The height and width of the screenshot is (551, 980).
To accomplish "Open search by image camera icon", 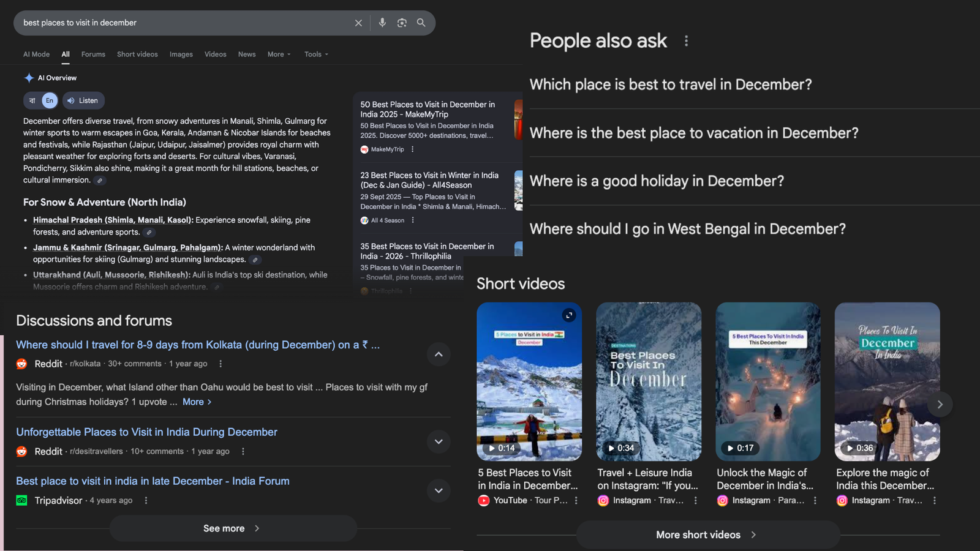I will (x=402, y=23).
